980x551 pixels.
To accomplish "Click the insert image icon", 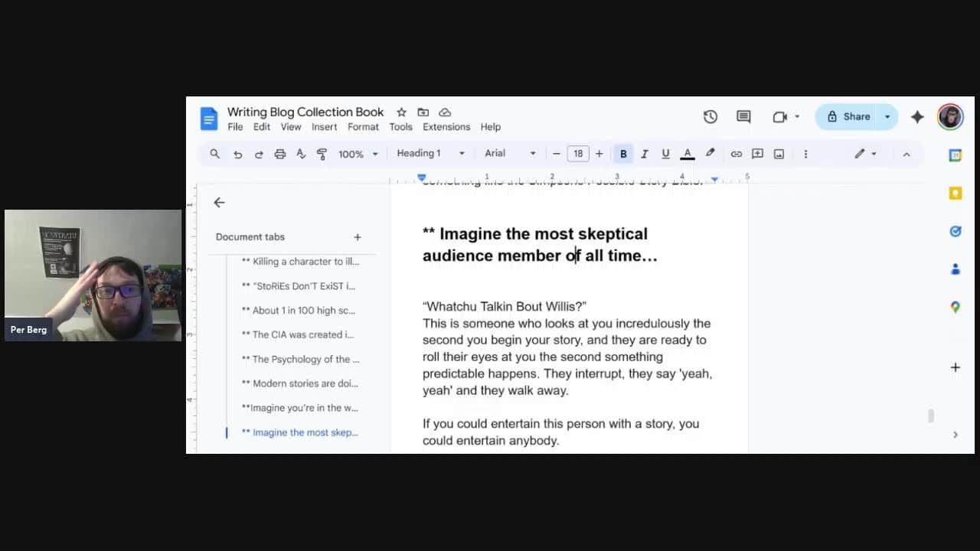I will tap(779, 154).
